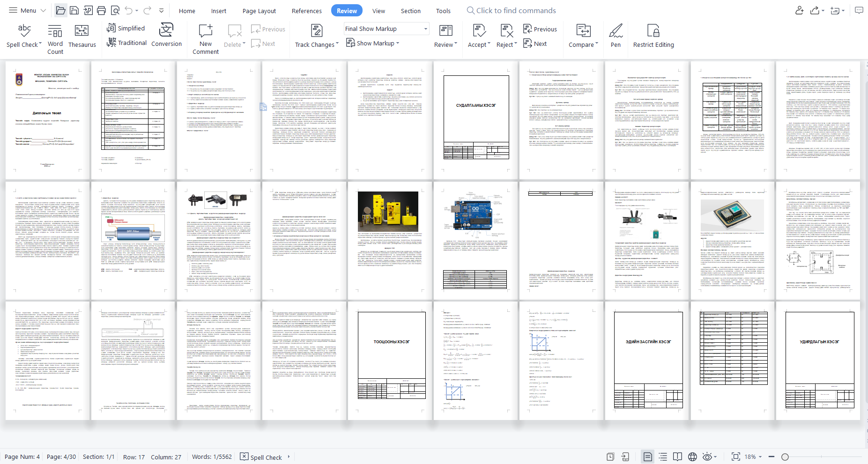Click the Print icon in toolbar
The width and height of the screenshot is (868, 464).
click(x=101, y=11)
